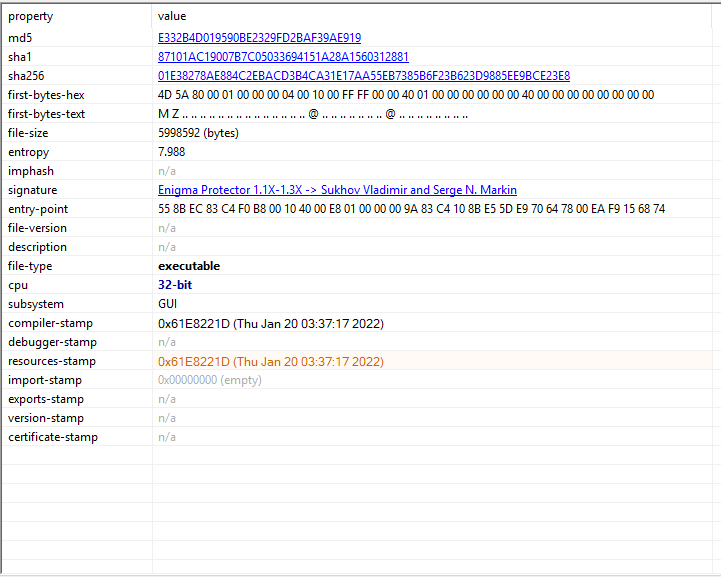The height and width of the screenshot is (577, 721).
Task: Select the orange resources-stamp value
Action: [271, 361]
